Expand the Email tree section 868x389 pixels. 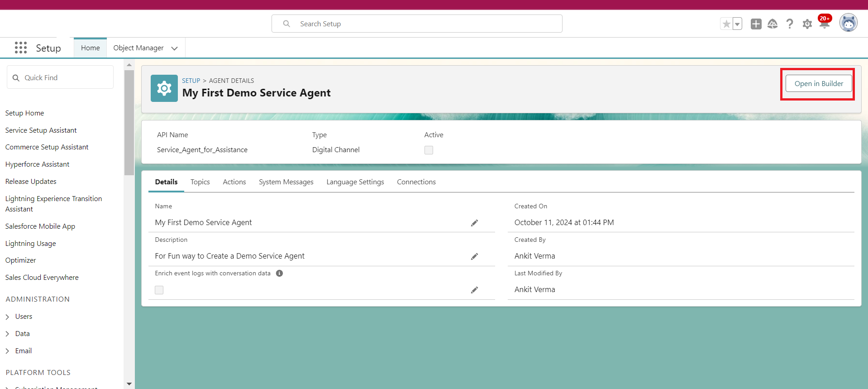7,351
